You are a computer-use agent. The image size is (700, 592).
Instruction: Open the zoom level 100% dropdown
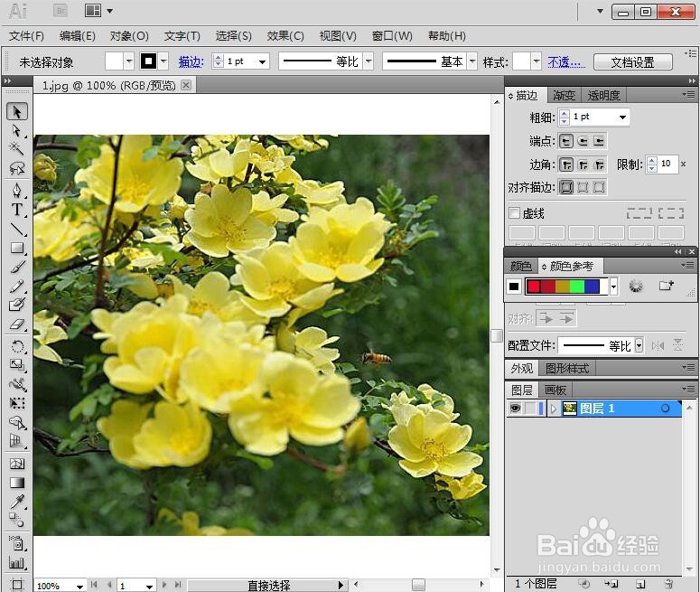pos(79,586)
